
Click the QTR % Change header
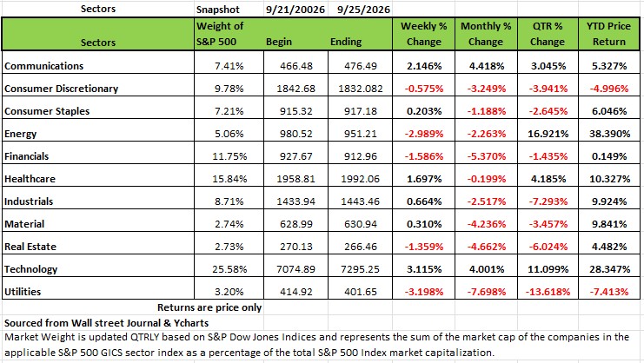548,34
